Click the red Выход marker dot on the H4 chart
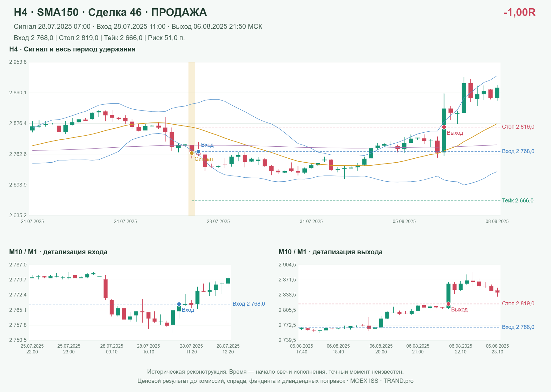 pos(444,127)
